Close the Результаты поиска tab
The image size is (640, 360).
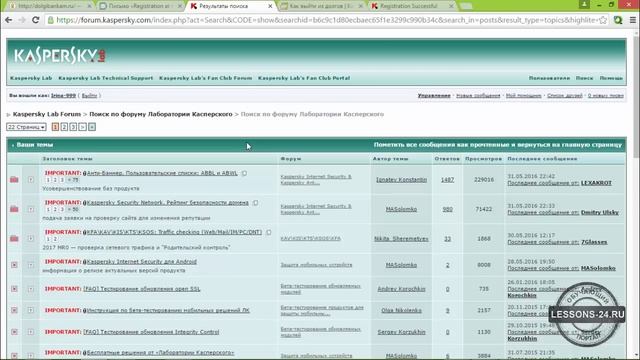270,6
